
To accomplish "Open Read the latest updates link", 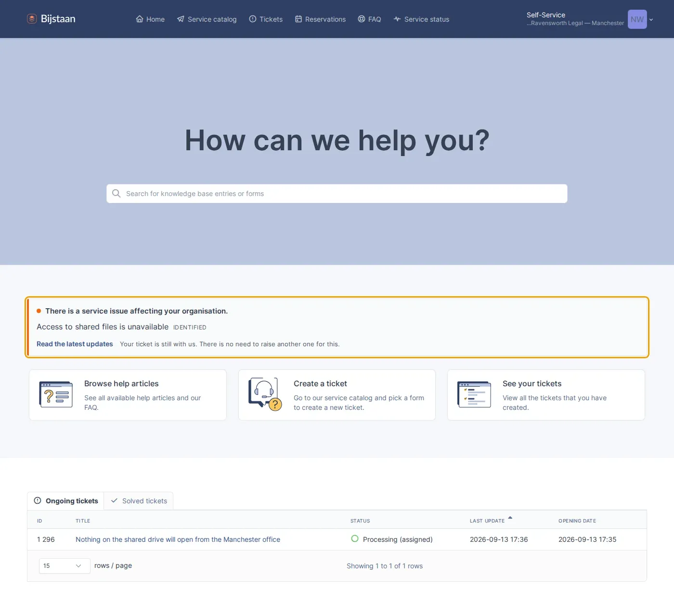I will [75, 344].
